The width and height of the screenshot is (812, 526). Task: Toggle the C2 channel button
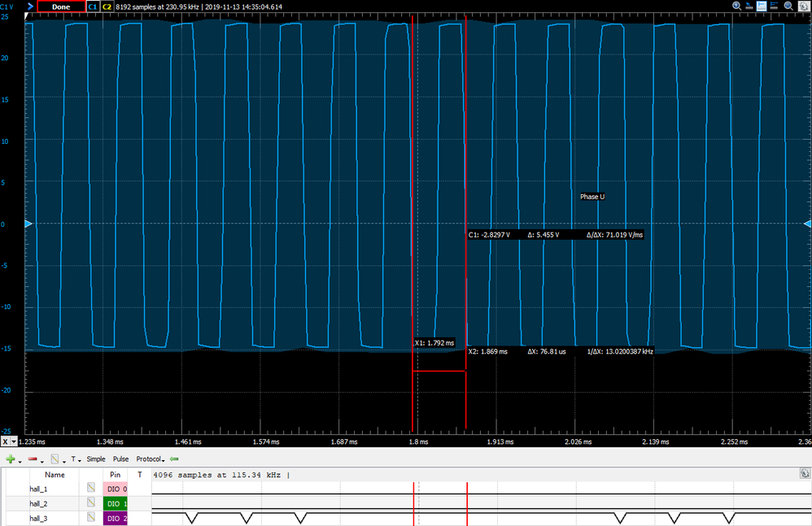coord(107,7)
